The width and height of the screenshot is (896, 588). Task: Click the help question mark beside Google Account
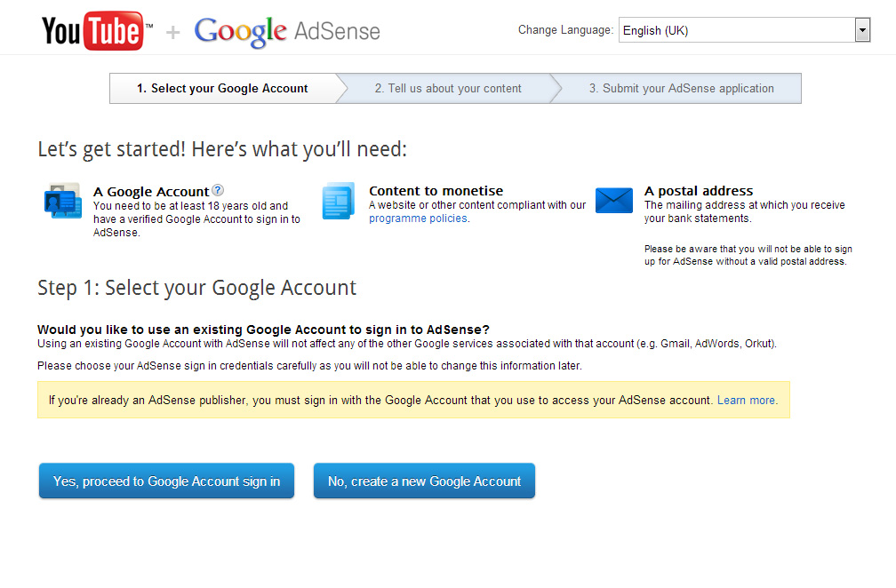pyautogui.click(x=218, y=190)
